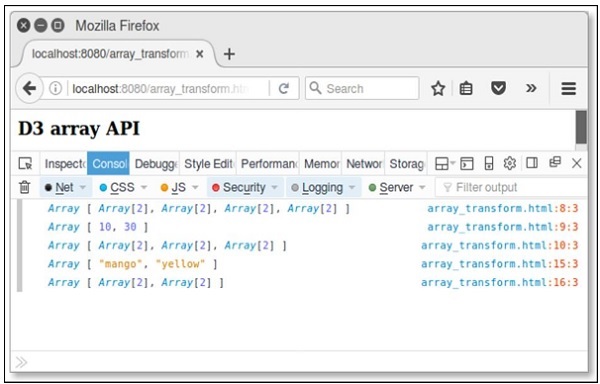Open the devtools settings gear
Image resolution: width=600 pixels, height=384 pixels.
509,163
